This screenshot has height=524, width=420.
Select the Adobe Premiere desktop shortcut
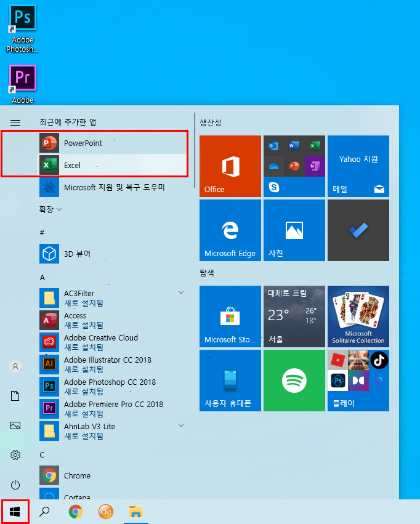point(22,85)
